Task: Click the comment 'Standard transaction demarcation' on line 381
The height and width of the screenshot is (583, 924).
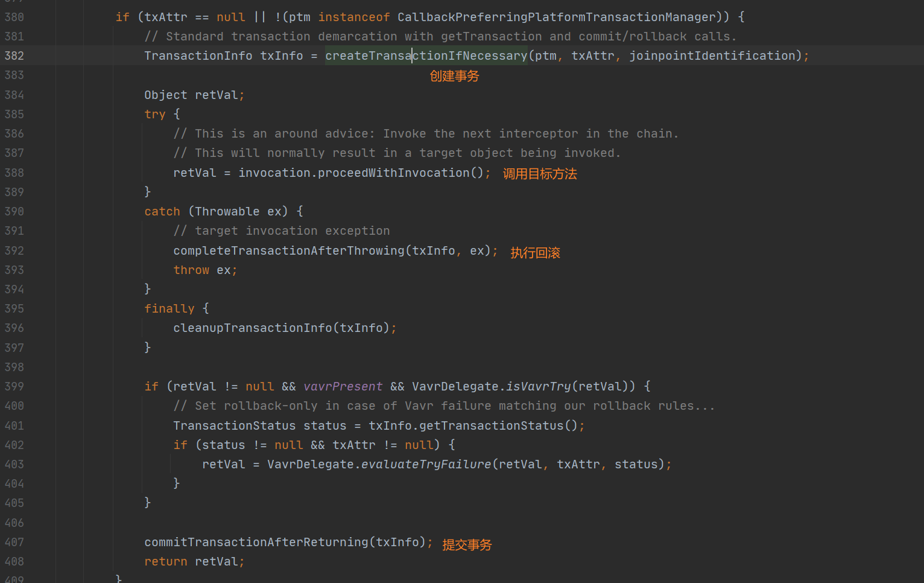Action: coord(441,36)
